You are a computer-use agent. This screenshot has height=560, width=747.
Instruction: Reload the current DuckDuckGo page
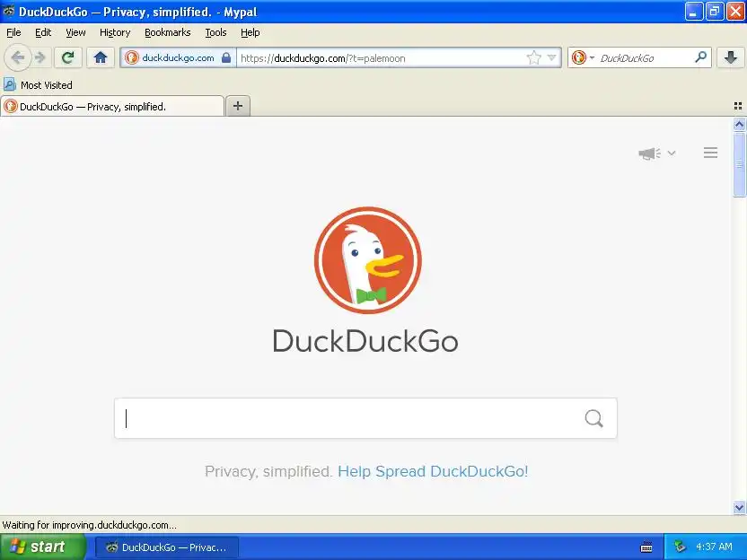[67, 57]
